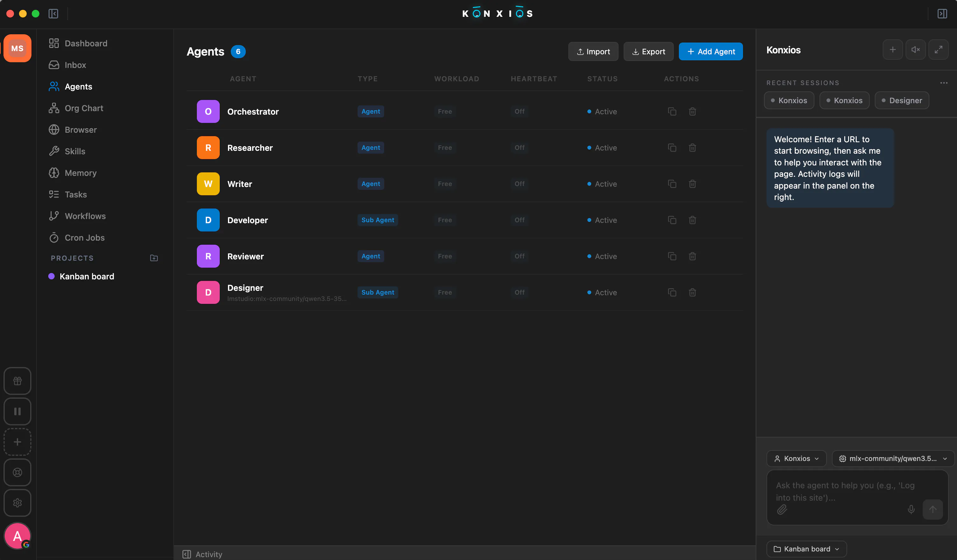The width and height of the screenshot is (957, 560).
Task: Select Agents in the sidebar
Action: (70, 87)
